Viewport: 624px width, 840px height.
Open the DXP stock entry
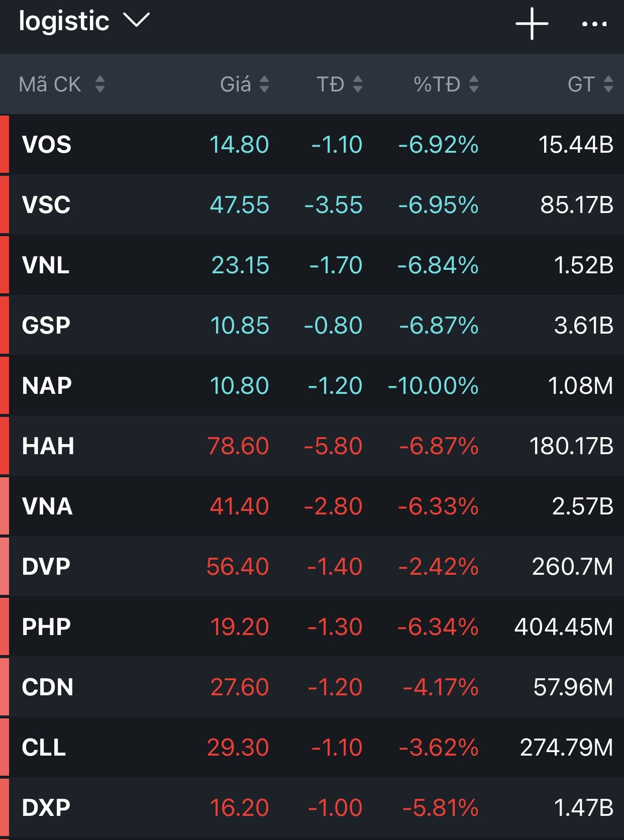tap(311, 808)
